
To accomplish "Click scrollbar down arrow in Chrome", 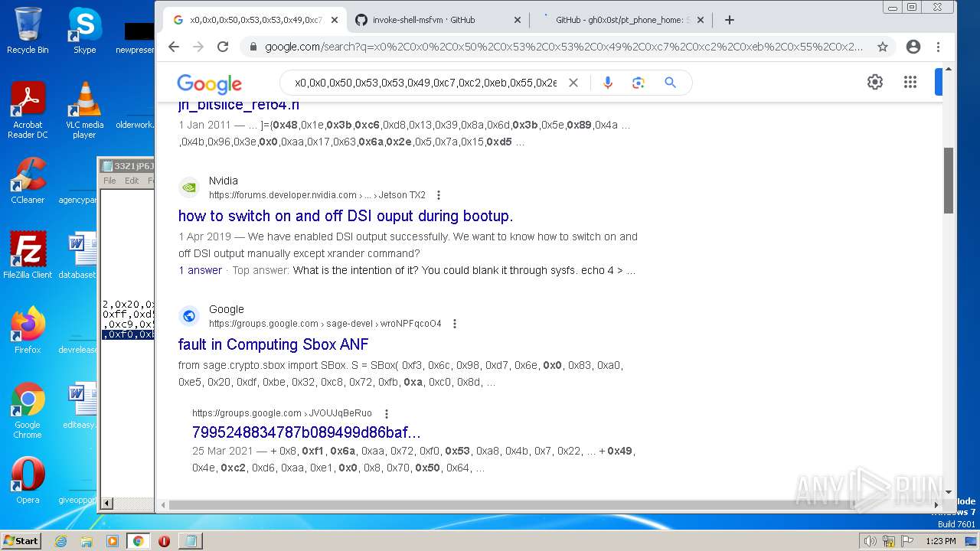I will [949, 492].
